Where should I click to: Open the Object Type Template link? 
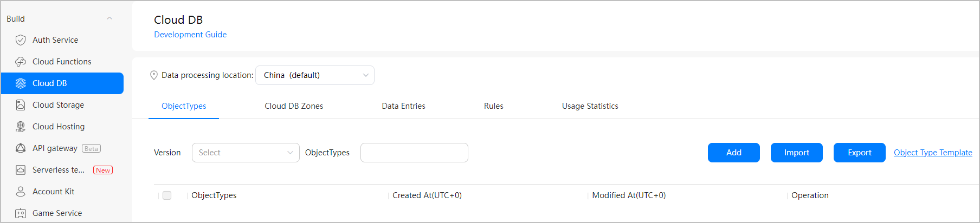(x=933, y=153)
